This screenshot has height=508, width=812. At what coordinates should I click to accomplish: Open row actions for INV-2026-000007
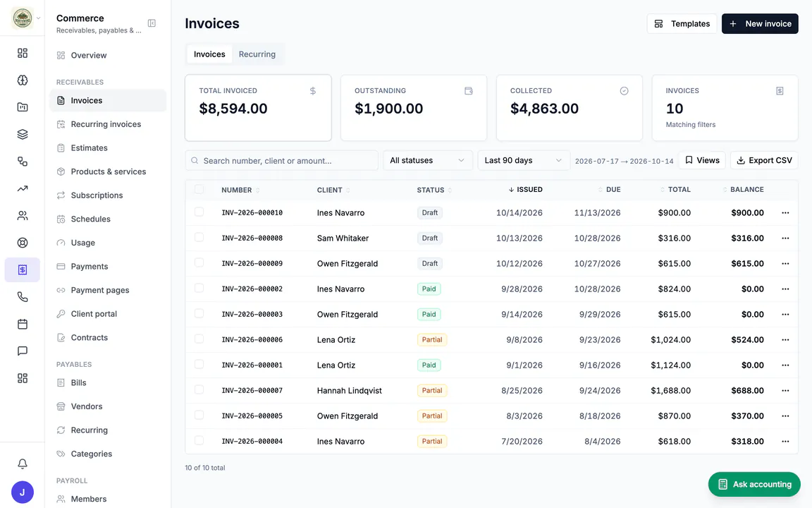point(785,390)
